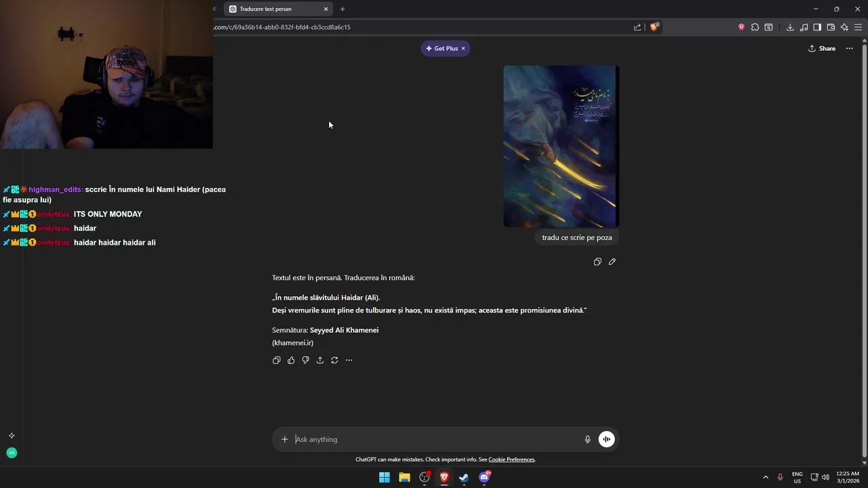Edit the user message with pencil icon

(x=612, y=262)
